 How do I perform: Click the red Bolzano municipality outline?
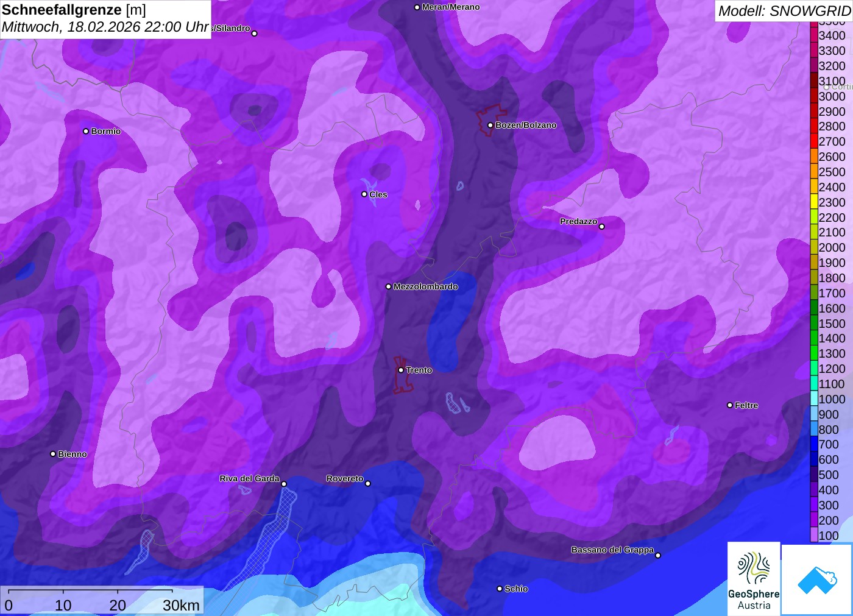click(491, 120)
